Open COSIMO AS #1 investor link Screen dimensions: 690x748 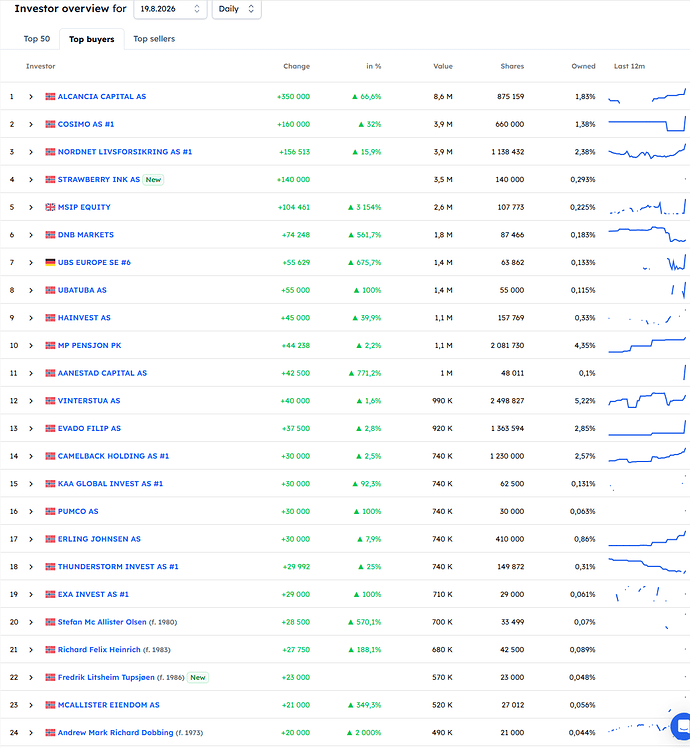click(x=86, y=124)
